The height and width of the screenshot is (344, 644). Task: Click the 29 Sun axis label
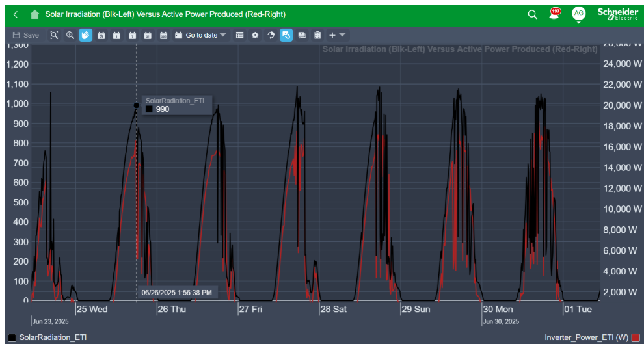click(x=416, y=309)
